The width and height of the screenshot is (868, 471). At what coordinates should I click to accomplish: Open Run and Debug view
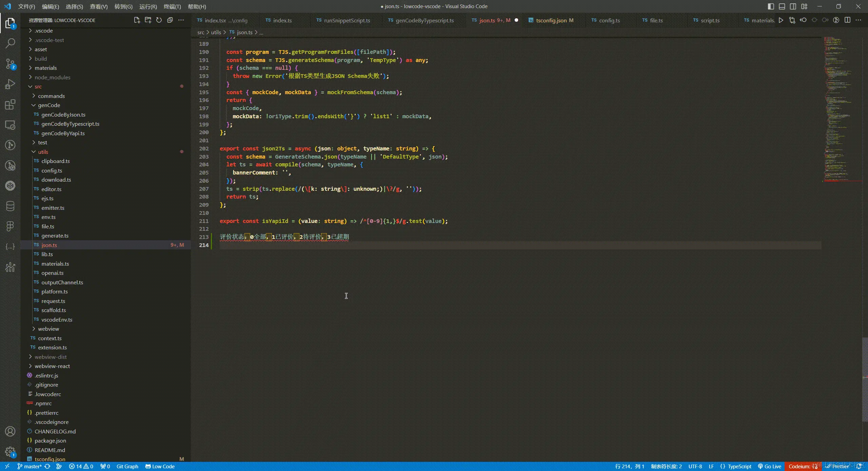tap(10, 84)
